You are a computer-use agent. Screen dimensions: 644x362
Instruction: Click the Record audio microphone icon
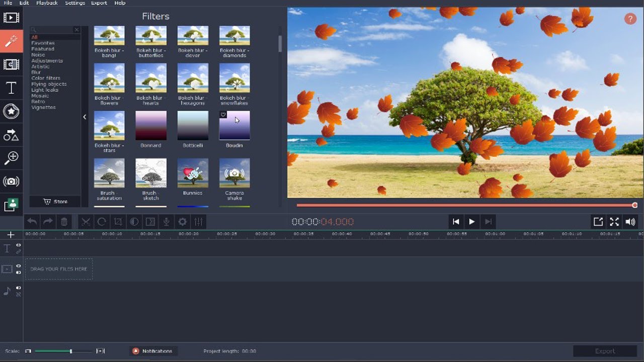166,222
